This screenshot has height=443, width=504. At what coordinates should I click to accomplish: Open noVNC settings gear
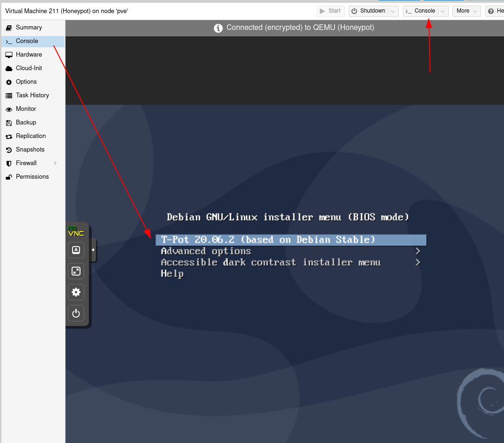pyautogui.click(x=76, y=292)
